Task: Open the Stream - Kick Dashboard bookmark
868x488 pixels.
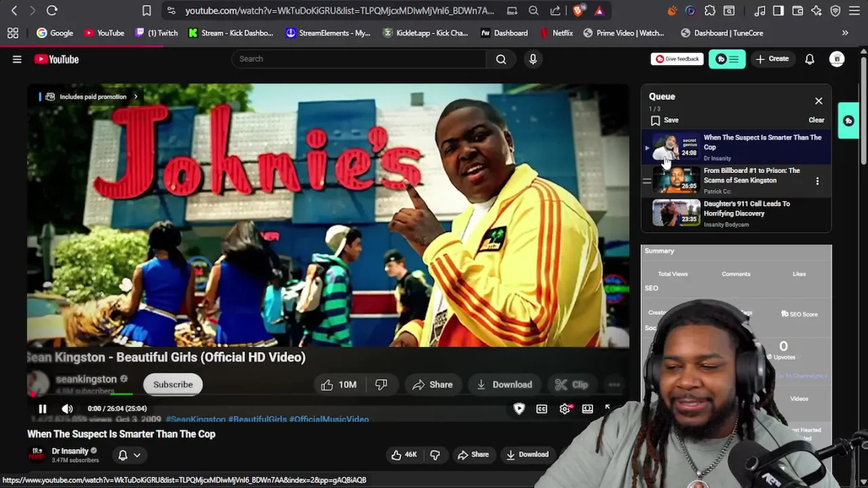Action: [x=231, y=33]
